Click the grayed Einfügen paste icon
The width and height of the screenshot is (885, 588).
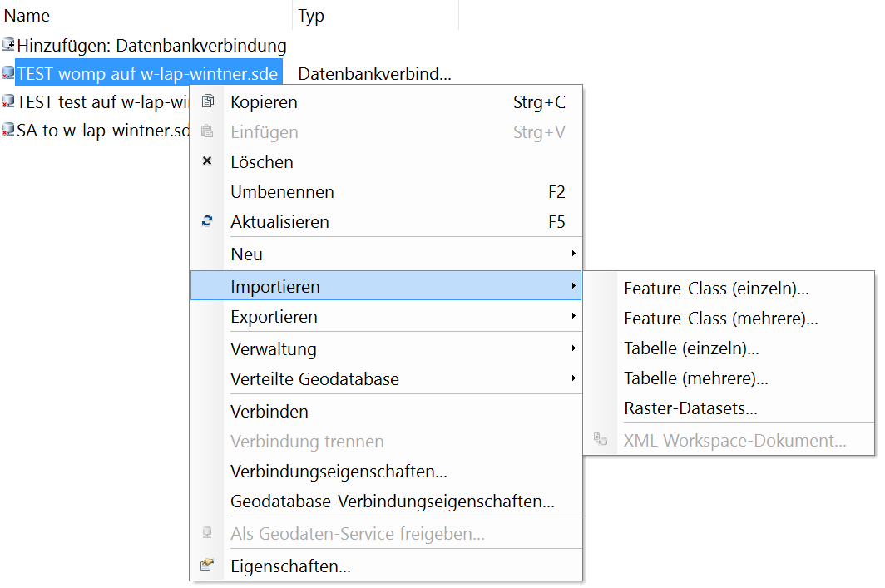coord(207,131)
